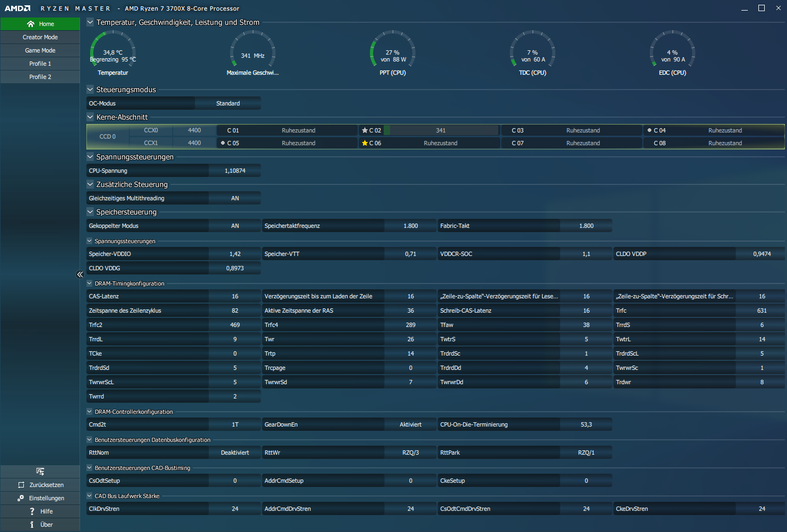The image size is (787, 532).
Task: Click Gleichzeitiges Multithreading AN value
Action: [235, 198]
